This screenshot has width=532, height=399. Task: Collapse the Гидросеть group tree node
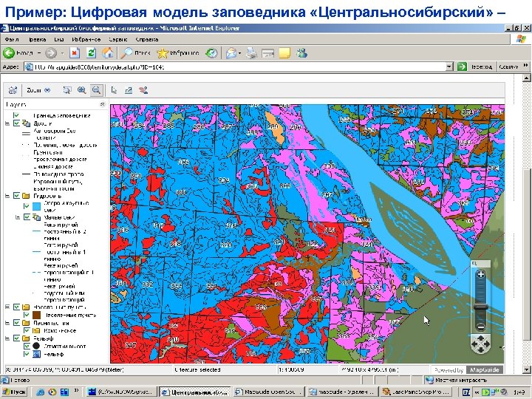coord(7,196)
